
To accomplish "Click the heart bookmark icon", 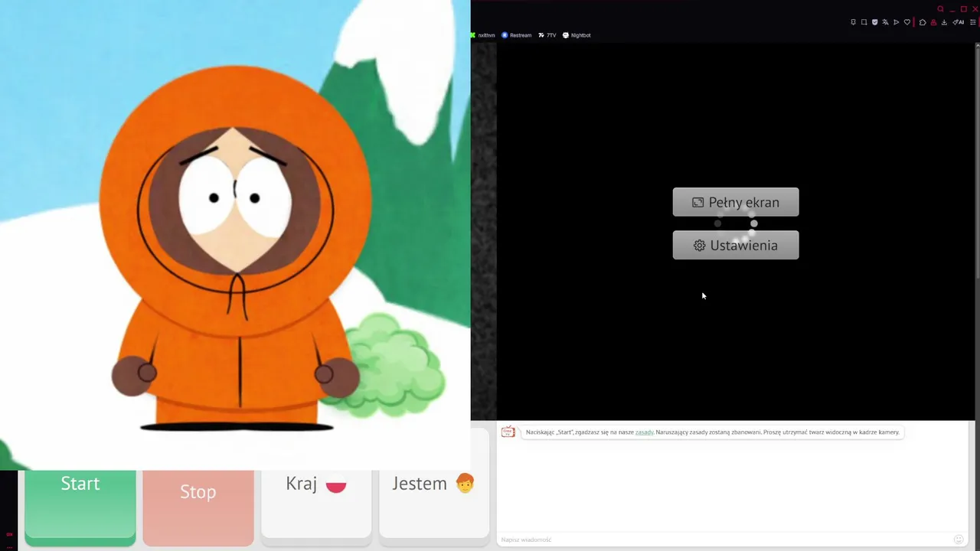I will click(907, 22).
